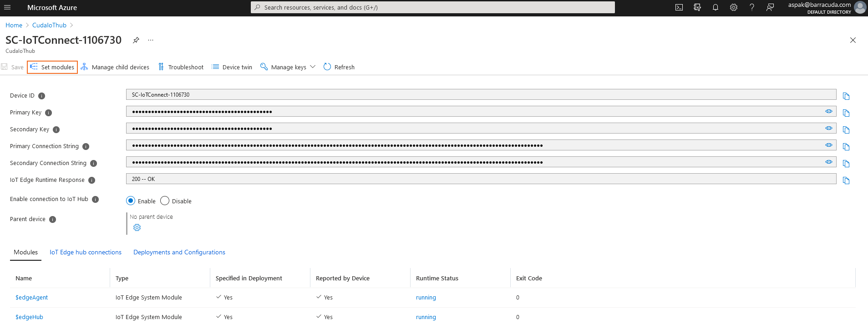The width and height of the screenshot is (868, 325).
Task: Show info tooltip for Device ID
Action: pyautogui.click(x=41, y=96)
